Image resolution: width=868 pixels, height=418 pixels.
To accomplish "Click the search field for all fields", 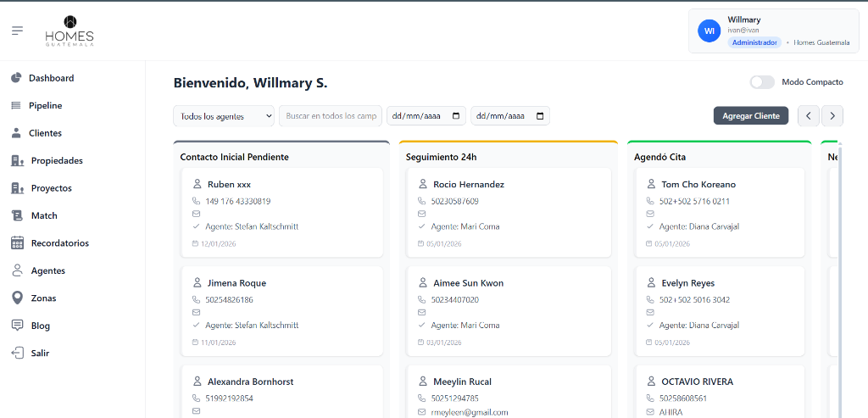I will point(331,116).
